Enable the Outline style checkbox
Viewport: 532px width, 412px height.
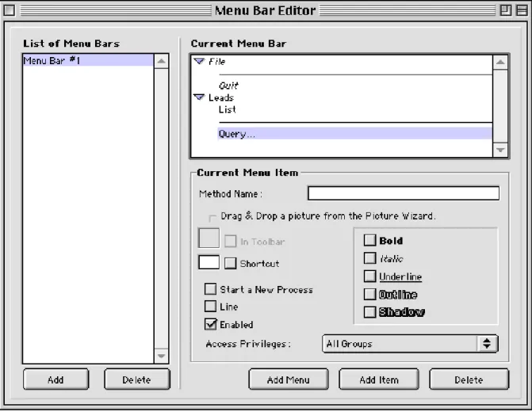coord(369,294)
